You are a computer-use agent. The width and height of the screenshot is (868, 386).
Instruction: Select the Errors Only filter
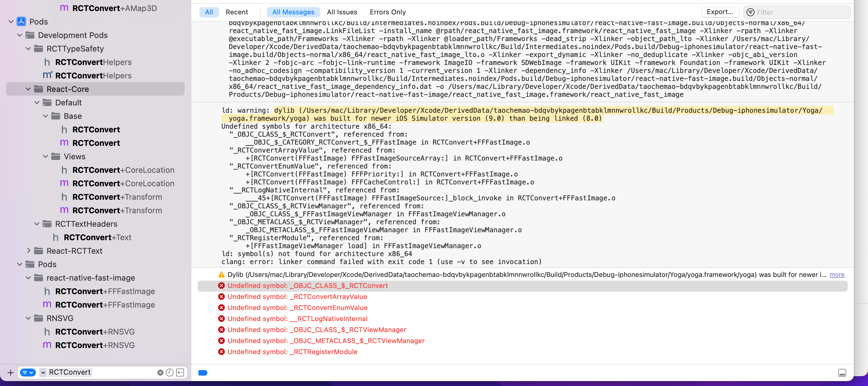click(387, 12)
